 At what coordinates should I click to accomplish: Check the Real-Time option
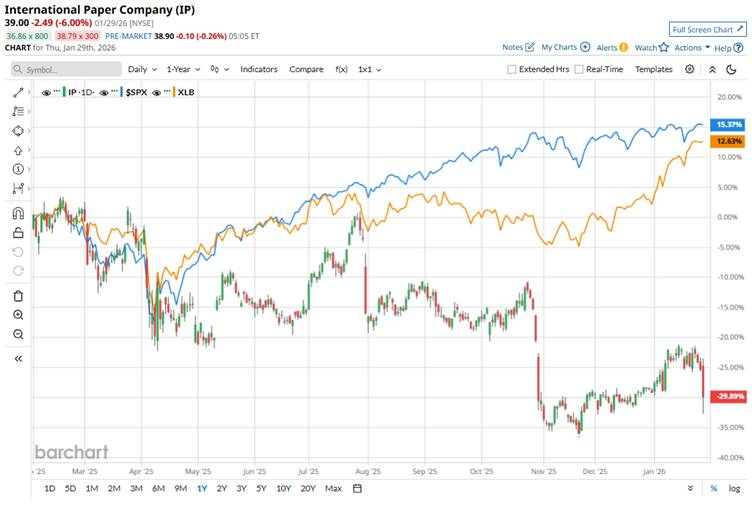[x=579, y=69]
